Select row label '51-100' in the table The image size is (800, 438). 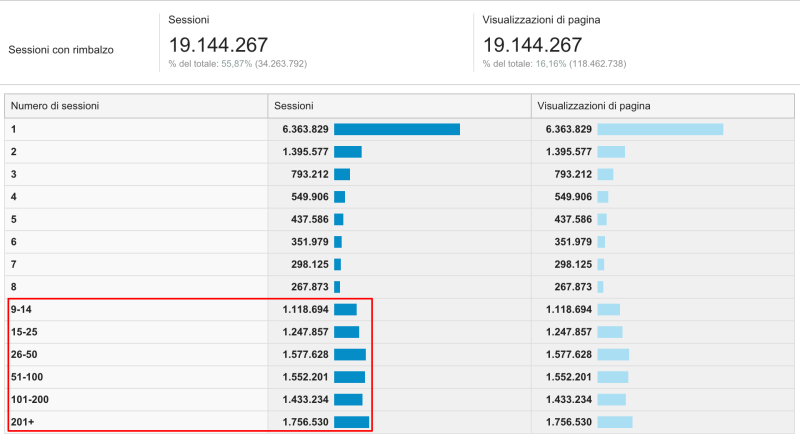click(27, 377)
